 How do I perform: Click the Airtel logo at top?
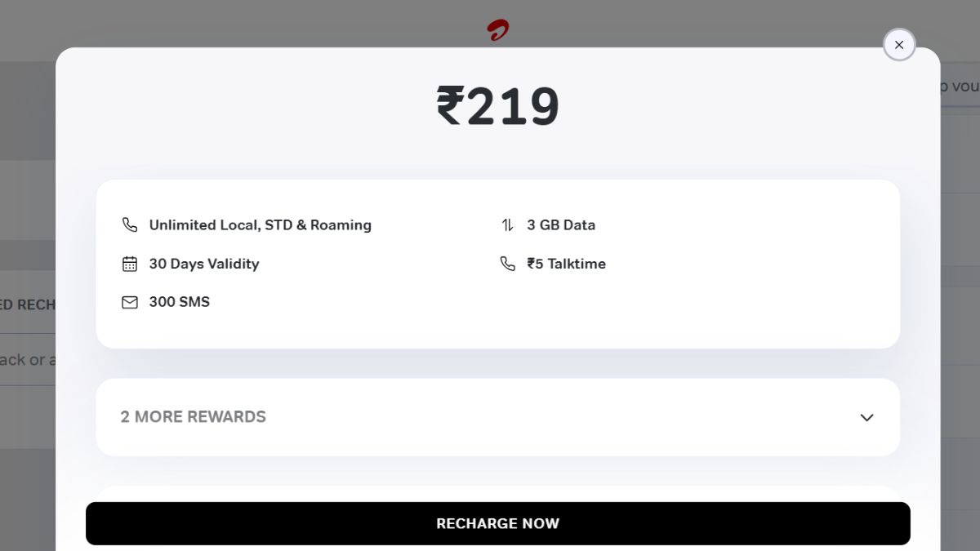[498, 31]
